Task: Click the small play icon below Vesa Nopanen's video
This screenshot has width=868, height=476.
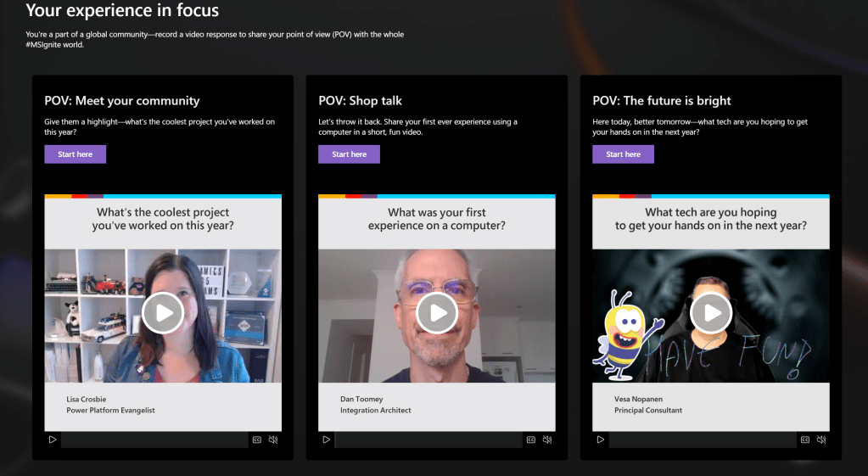Action: [601, 440]
